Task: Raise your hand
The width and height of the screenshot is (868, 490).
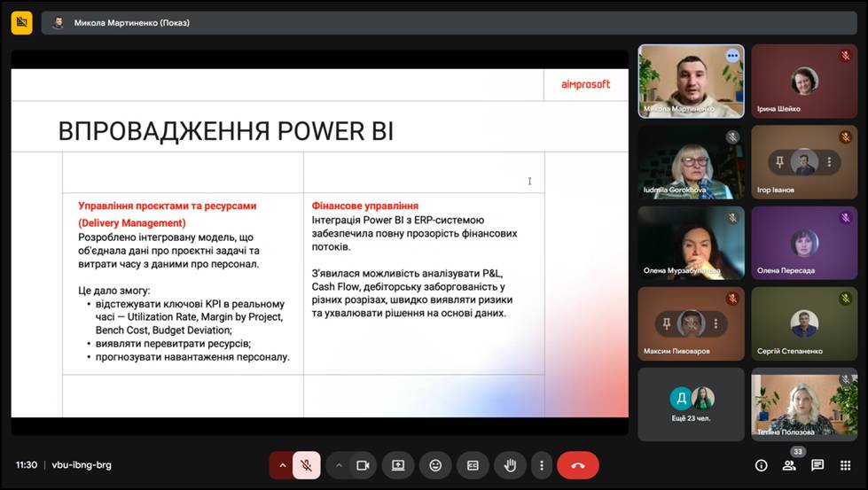Action: click(511, 465)
